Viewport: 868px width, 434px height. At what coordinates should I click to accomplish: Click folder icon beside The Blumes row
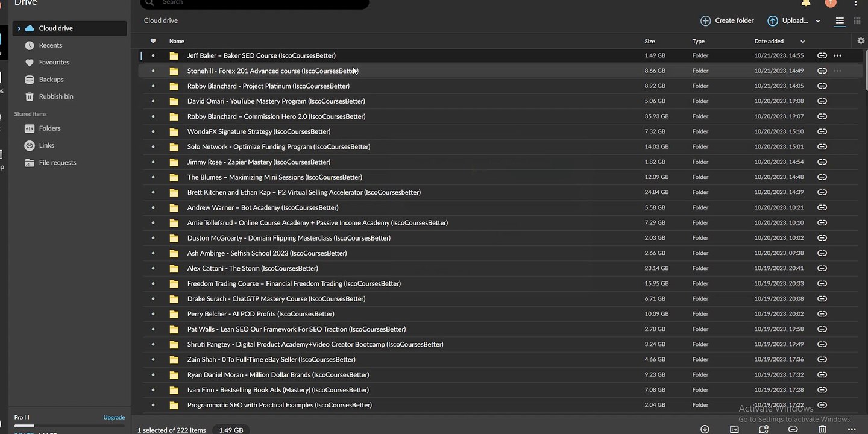[174, 177]
